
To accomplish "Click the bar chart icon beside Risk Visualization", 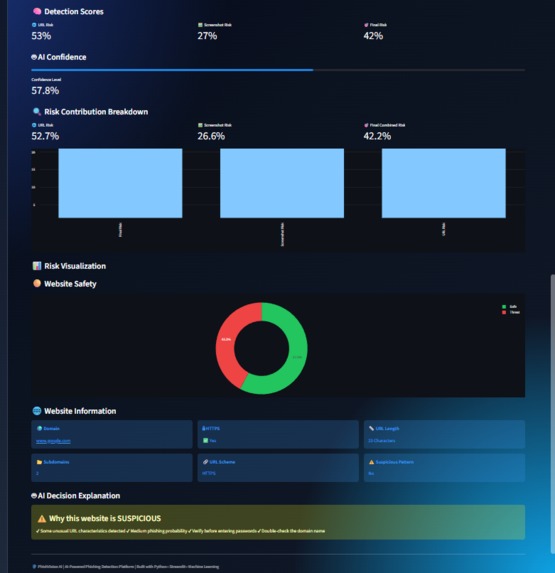I will pos(37,266).
